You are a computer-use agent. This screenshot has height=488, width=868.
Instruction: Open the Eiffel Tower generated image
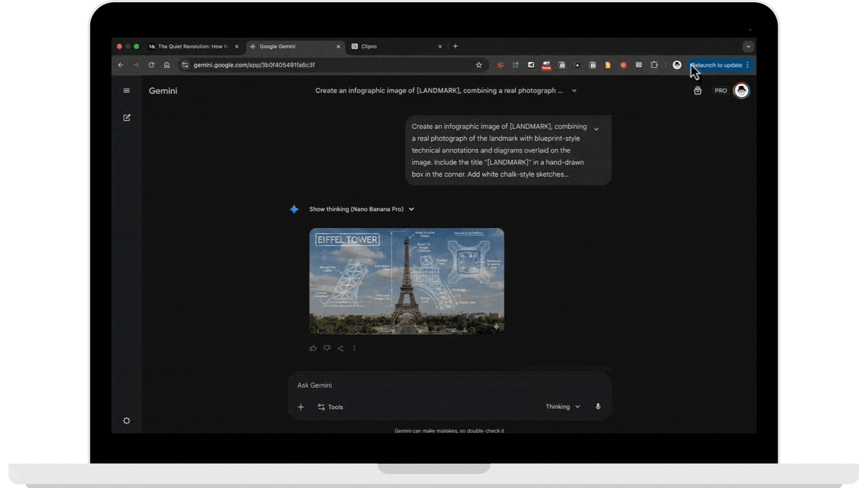[x=406, y=281]
